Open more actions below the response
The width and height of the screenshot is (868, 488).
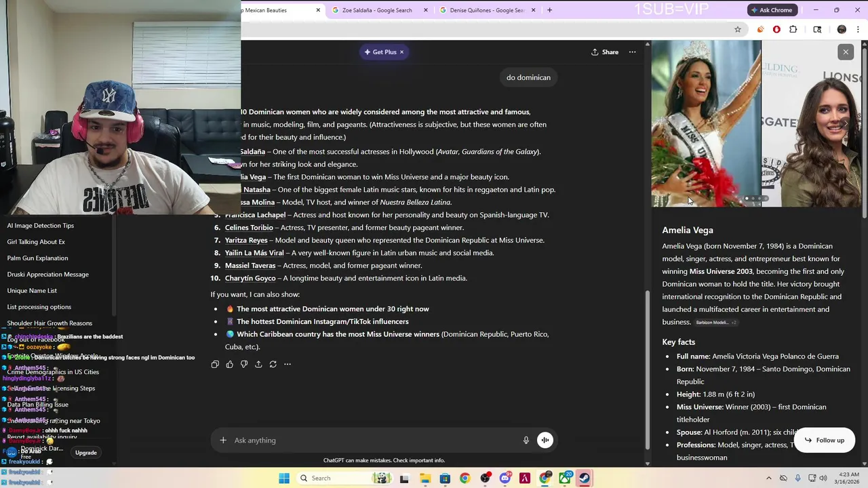pyautogui.click(x=288, y=365)
